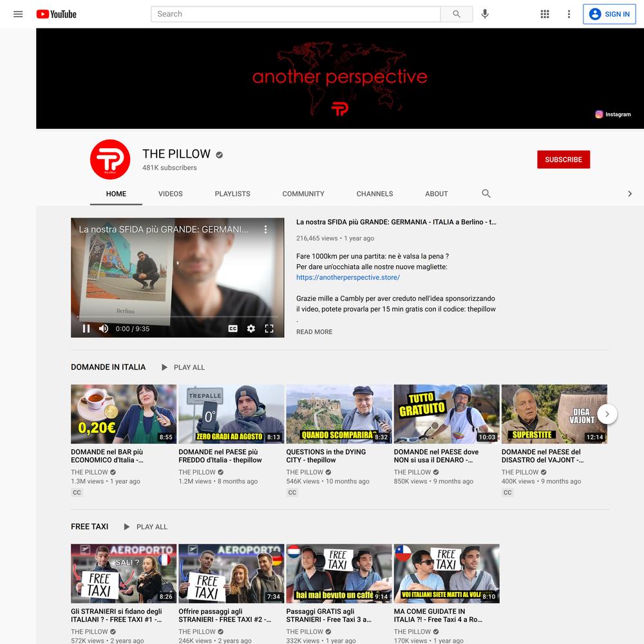This screenshot has height=644, width=644.
Task: Pause the featured video
Action: (86, 328)
